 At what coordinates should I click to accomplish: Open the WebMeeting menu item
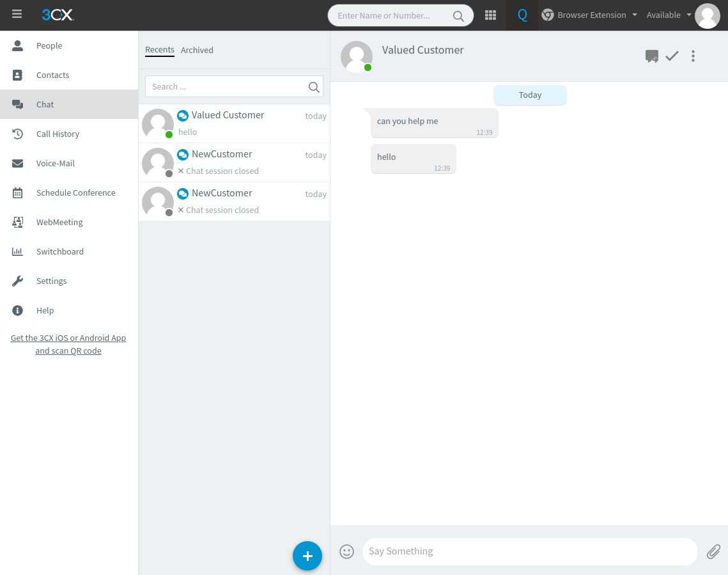coord(69,222)
